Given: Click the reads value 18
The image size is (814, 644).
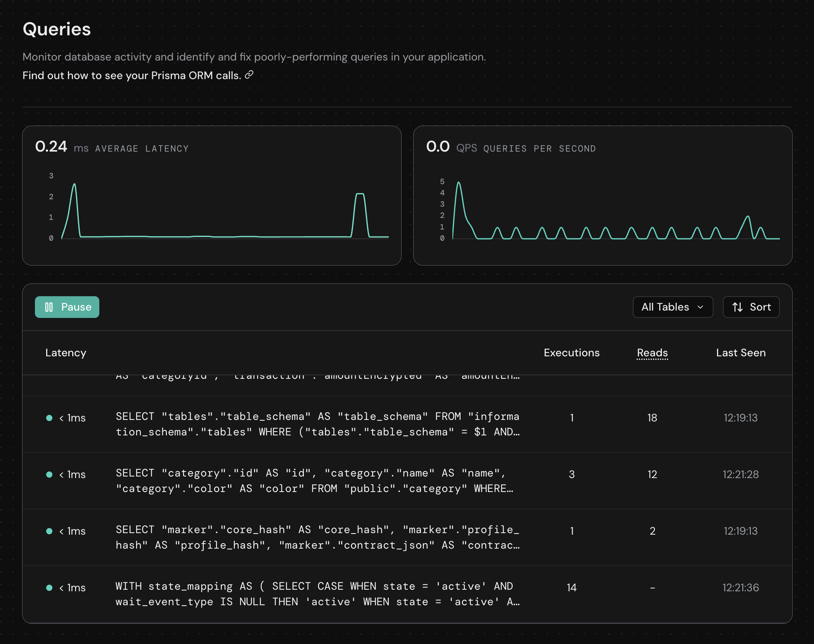Looking at the screenshot, I should [x=652, y=418].
